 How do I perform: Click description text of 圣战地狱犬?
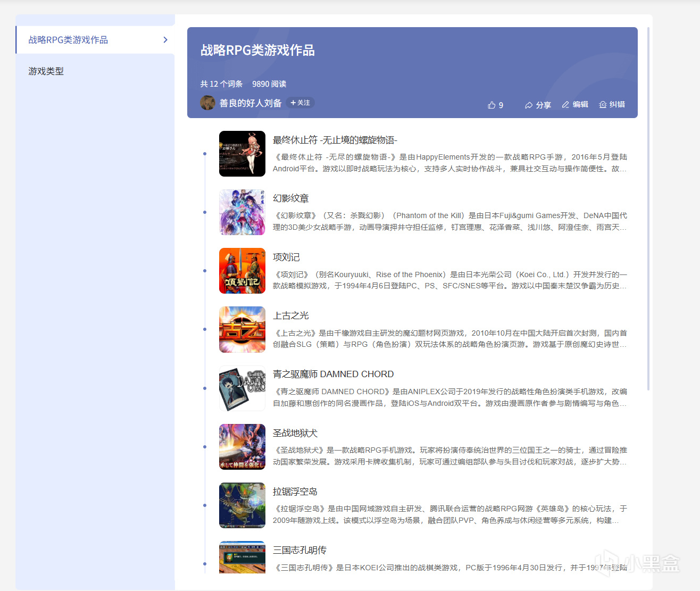click(450, 456)
